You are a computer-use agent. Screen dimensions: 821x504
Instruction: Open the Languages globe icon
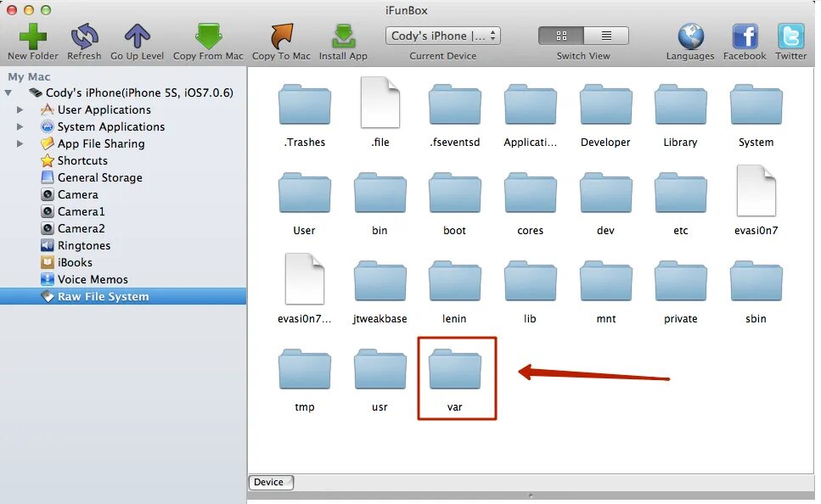tap(690, 36)
